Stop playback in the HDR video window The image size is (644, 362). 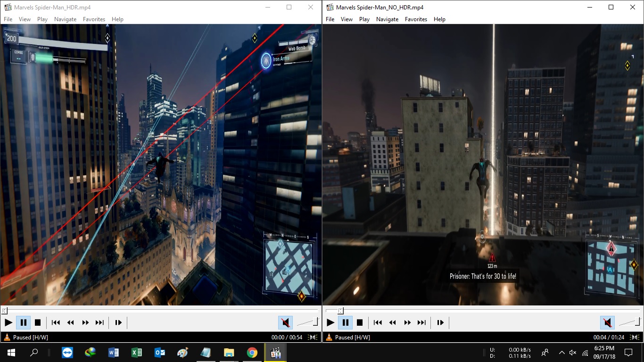pyautogui.click(x=38, y=323)
